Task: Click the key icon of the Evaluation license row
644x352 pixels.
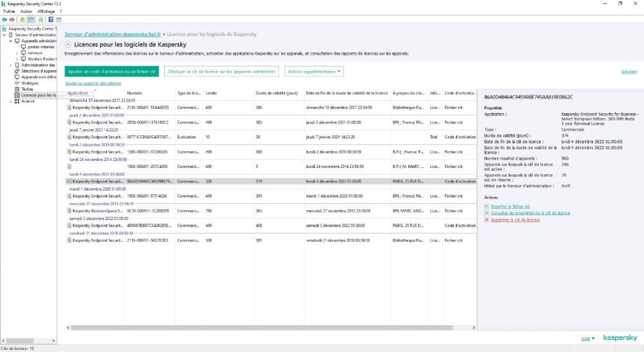Action: coord(70,137)
